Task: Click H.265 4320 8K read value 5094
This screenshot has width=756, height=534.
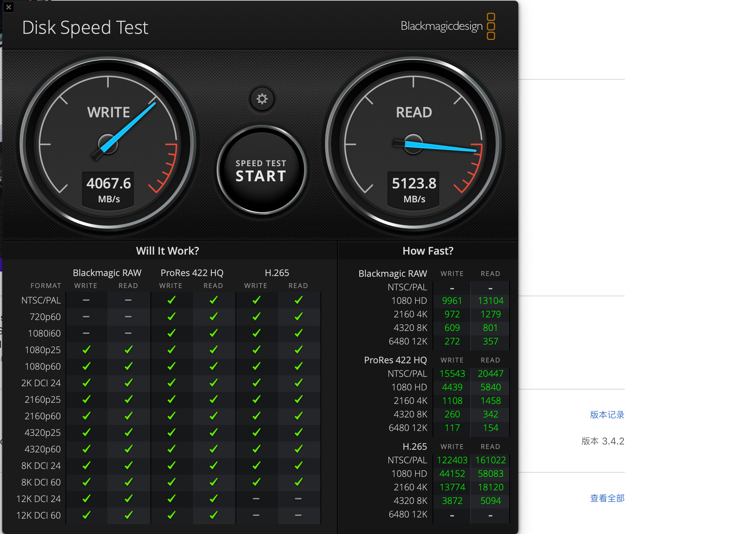Action: coord(490,501)
